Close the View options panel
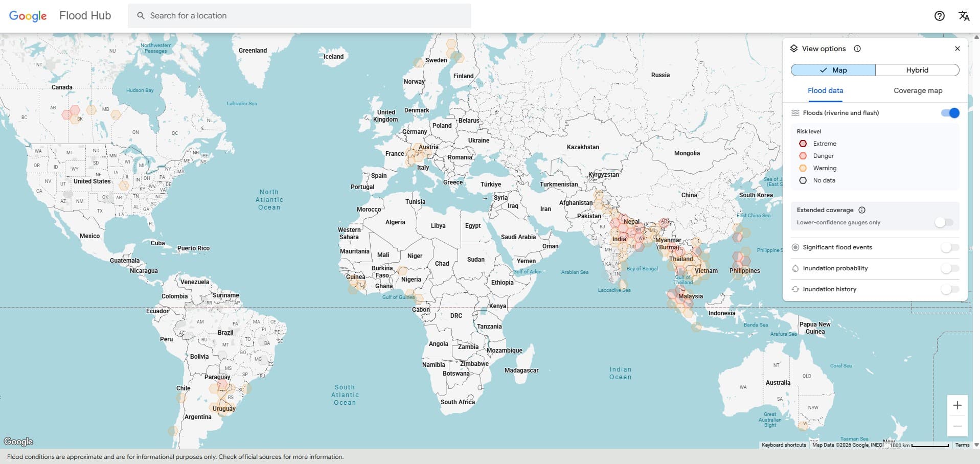This screenshot has height=464, width=980. tap(958, 49)
